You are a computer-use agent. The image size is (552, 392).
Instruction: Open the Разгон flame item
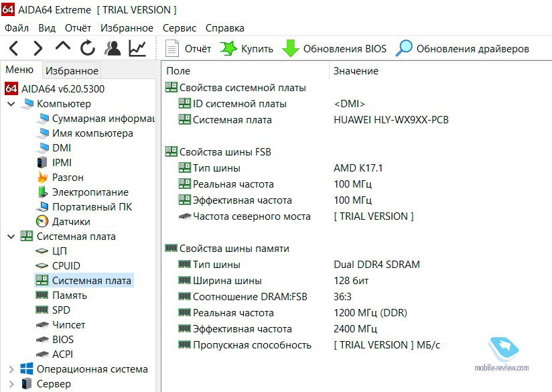(x=60, y=178)
